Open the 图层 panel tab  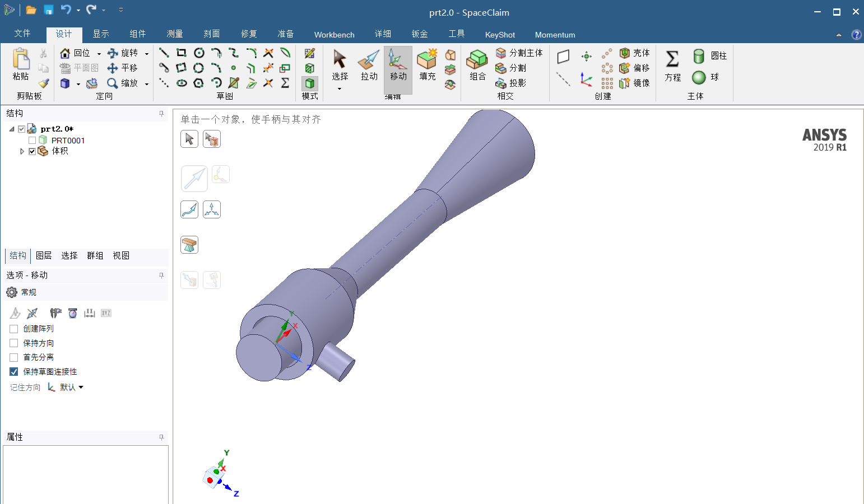[x=44, y=255]
